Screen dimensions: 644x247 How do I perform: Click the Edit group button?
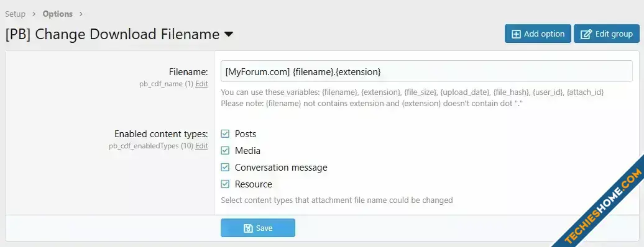(607, 34)
